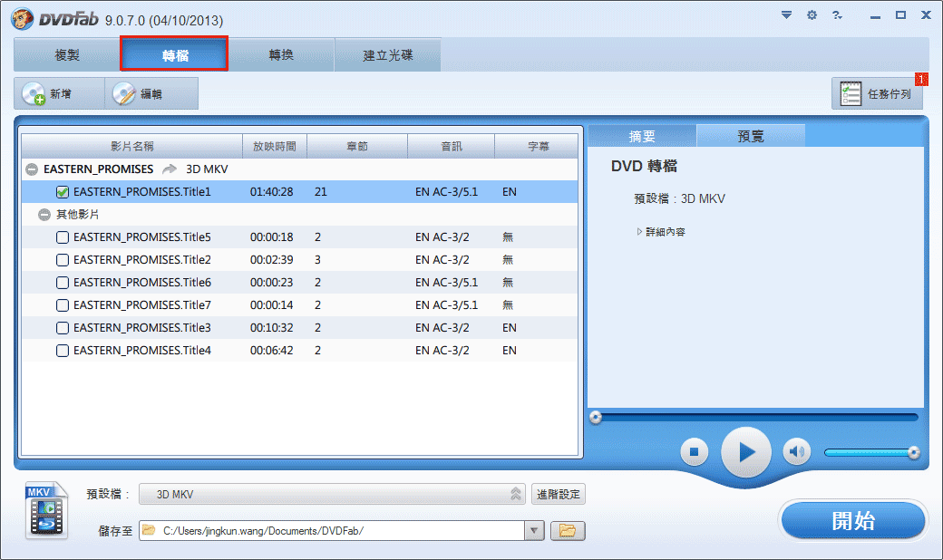Uncheck EASTERN_PROMISES.Title1 checkbox
Image resolution: width=943 pixels, height=560 pixels.
click(62, 192)
